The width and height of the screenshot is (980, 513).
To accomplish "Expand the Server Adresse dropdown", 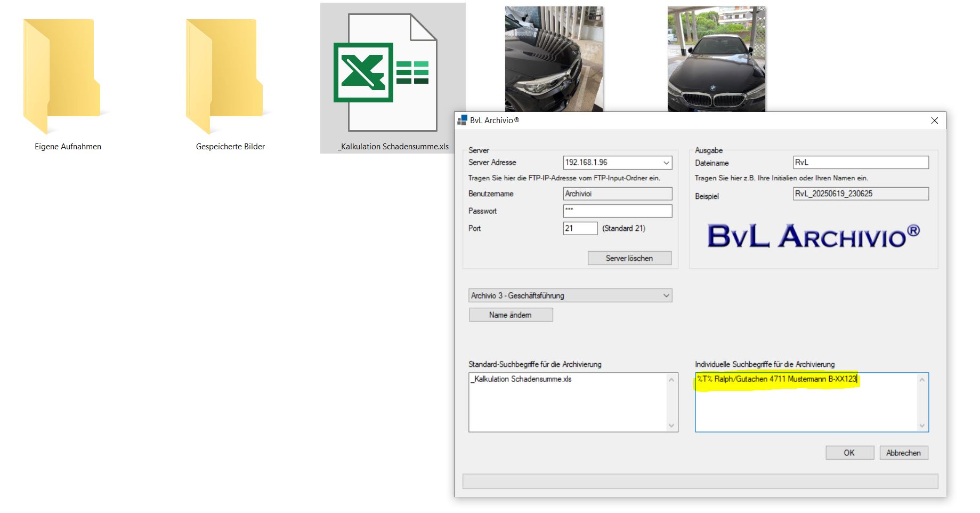I will [x=666, y=163].
